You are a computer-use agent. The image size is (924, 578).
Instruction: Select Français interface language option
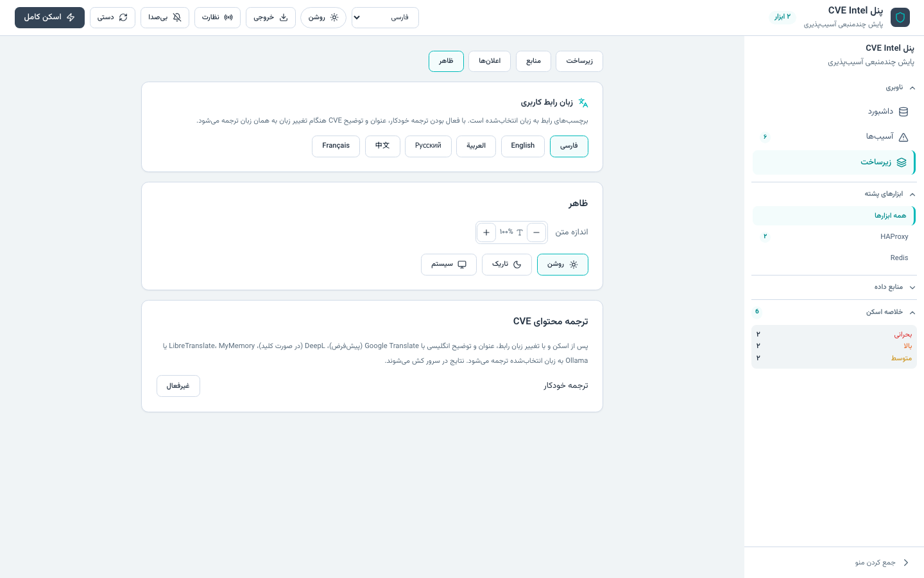point(336,146)
